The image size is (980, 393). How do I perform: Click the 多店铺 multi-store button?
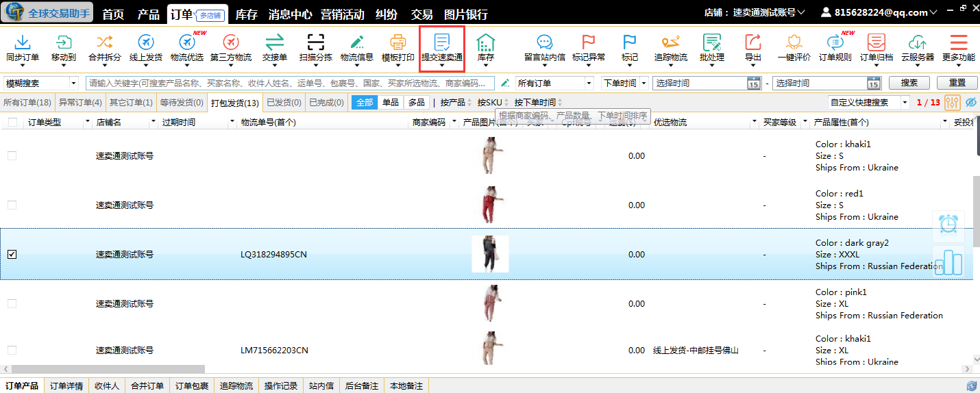[x=210, y=14]
